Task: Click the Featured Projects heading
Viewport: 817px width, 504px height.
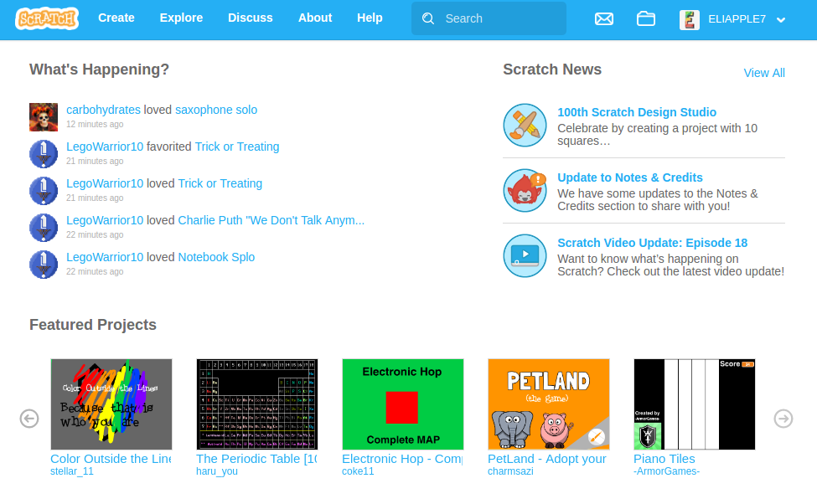Action: pyautogui.click(x=93, y=325)
